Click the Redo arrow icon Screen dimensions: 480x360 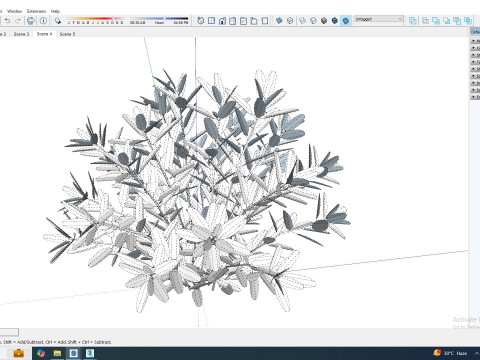[x=18, y=21]
